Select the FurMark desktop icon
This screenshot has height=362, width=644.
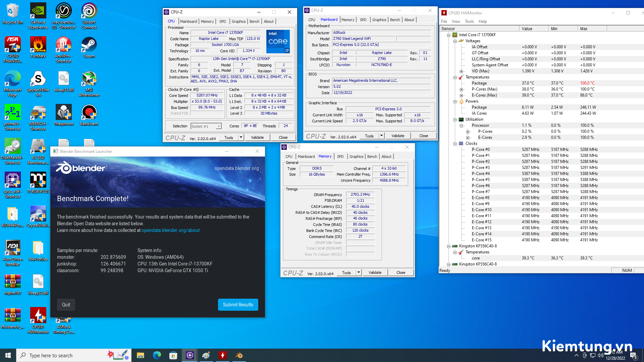pos(38,47)
